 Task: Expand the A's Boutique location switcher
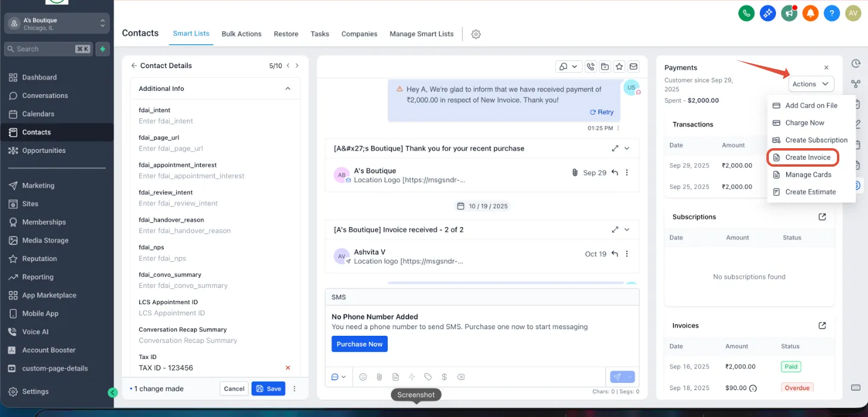57,23
